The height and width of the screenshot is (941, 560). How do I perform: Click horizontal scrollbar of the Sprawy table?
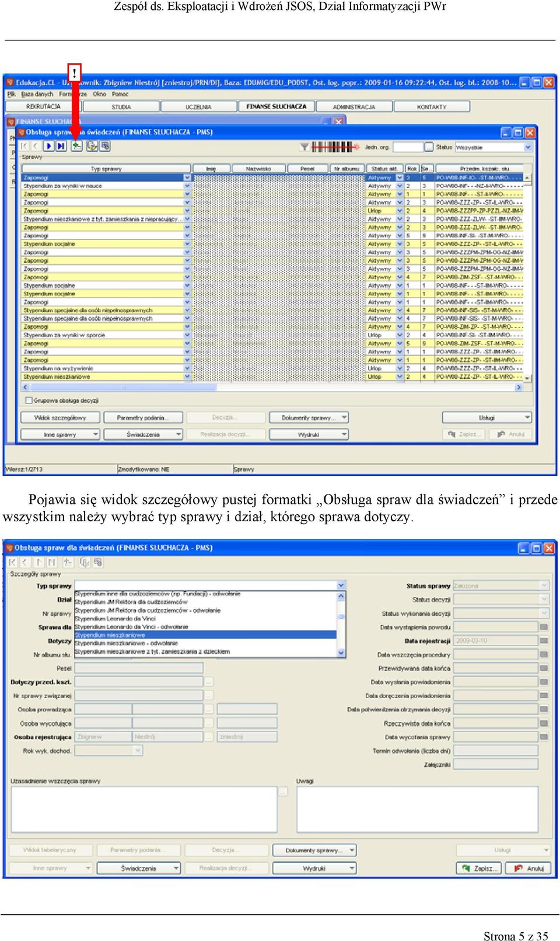[272, 387]
